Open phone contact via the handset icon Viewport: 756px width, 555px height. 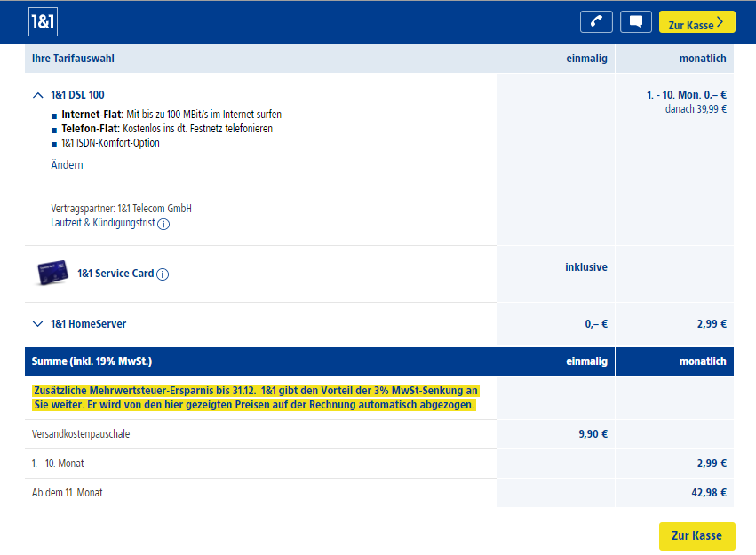(596, 22)
